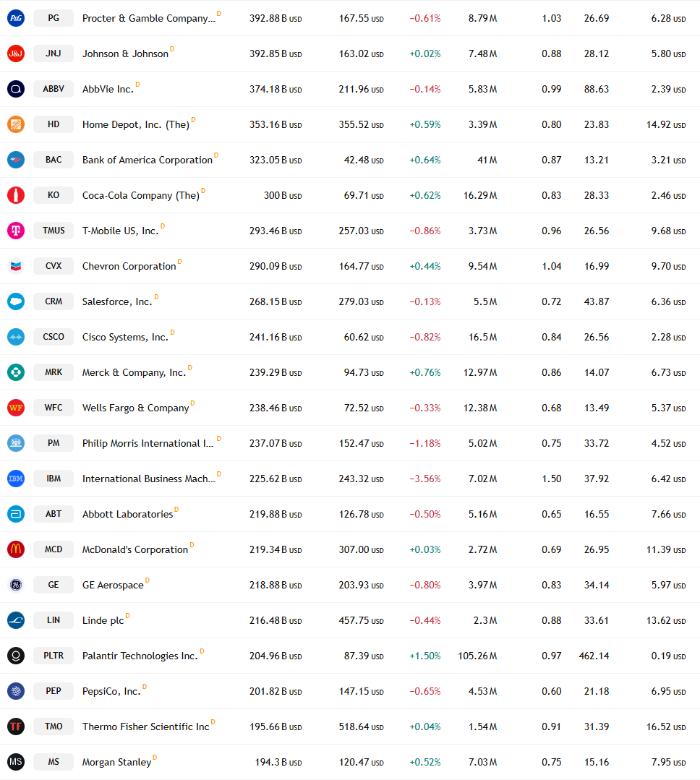Image resolution: width=700 pixels, height=780 pixels.
Task: Open the Palantir Technologies Inc. link
Action: (x=140, y=656)
